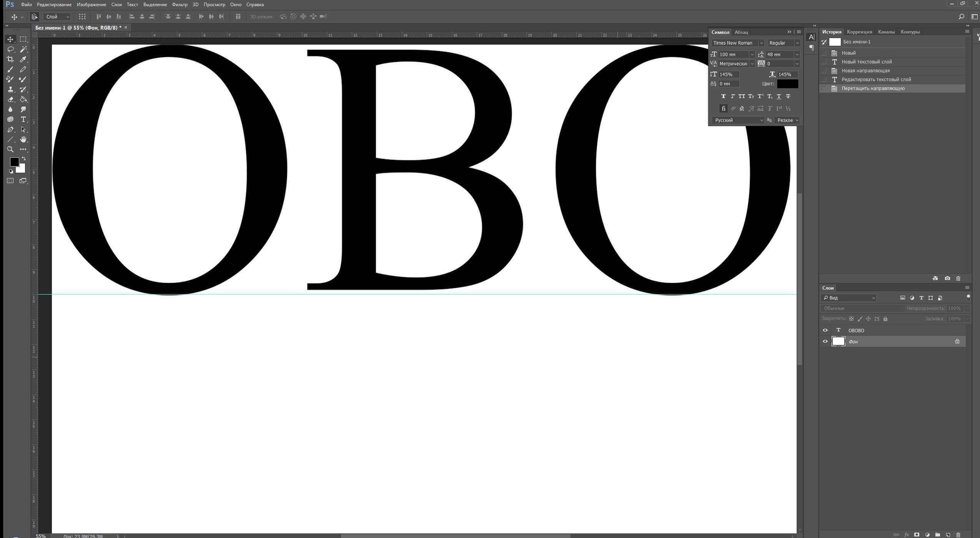Select the Type tool
980x538 pixels.
[x=23, y=118]
